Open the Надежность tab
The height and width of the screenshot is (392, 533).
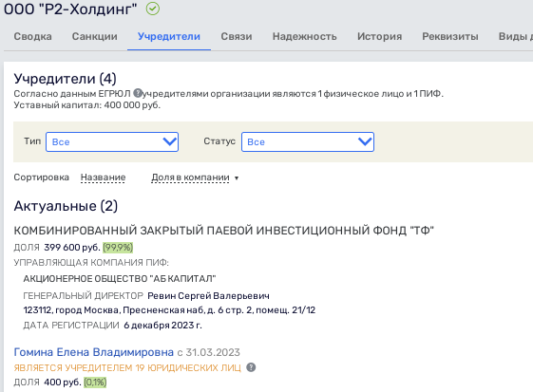click(305, 36)
